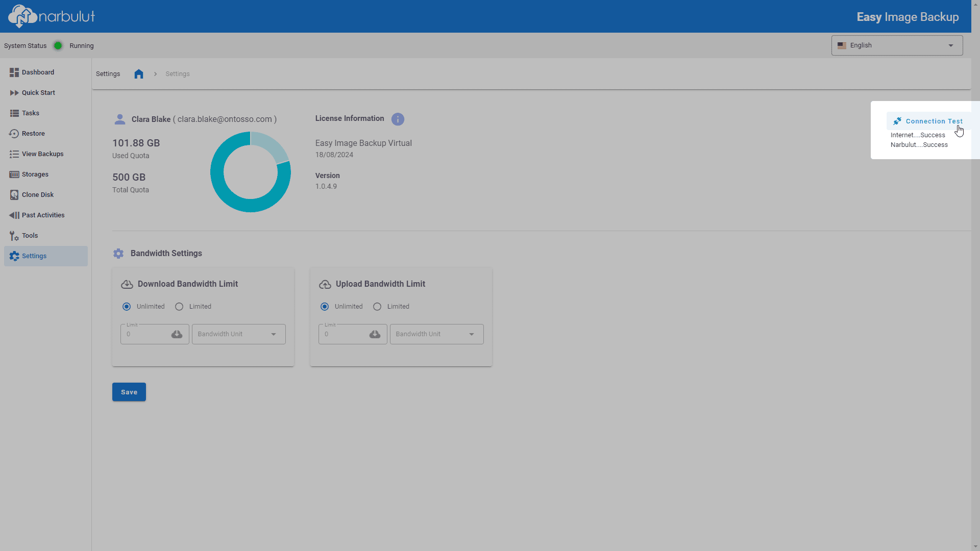
Task: Click the Bandwidth Settings gear icon
Action: [118, 254]
